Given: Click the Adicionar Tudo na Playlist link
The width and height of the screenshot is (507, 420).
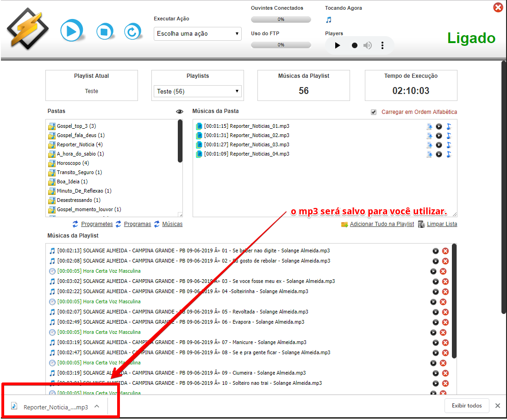Looking at the screenshot, I should (382, 224).
